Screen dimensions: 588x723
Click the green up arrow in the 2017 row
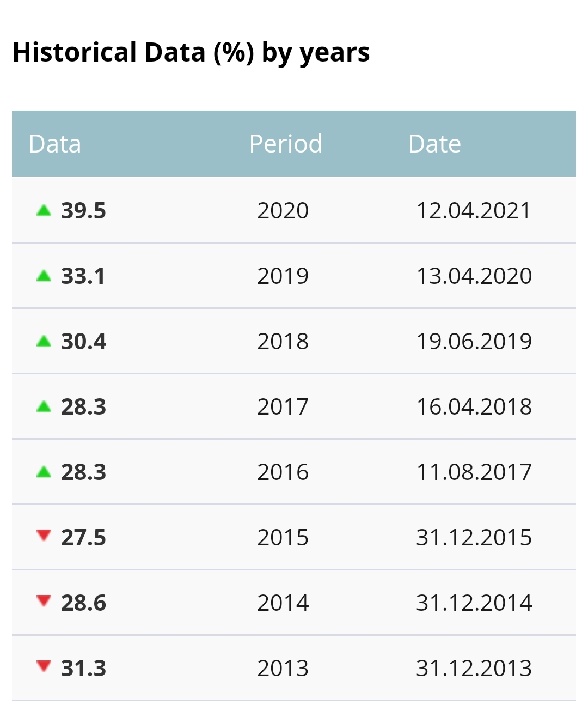point(44,406)
